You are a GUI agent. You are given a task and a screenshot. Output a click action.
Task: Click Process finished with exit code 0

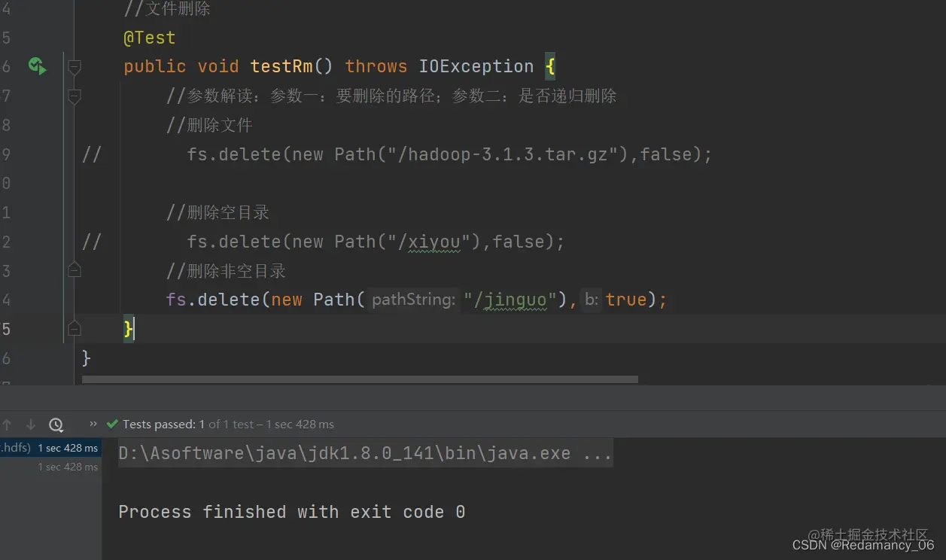(x=292, y=512)
